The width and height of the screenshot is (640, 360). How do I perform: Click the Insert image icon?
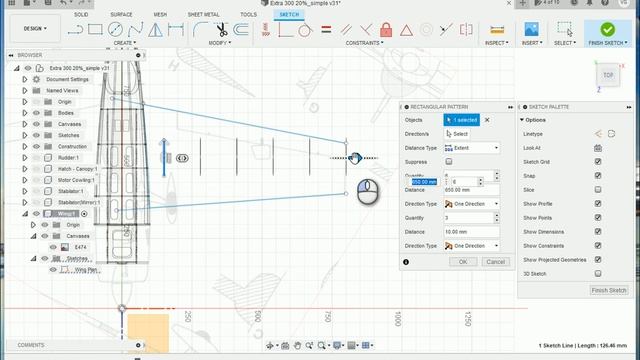531,29
